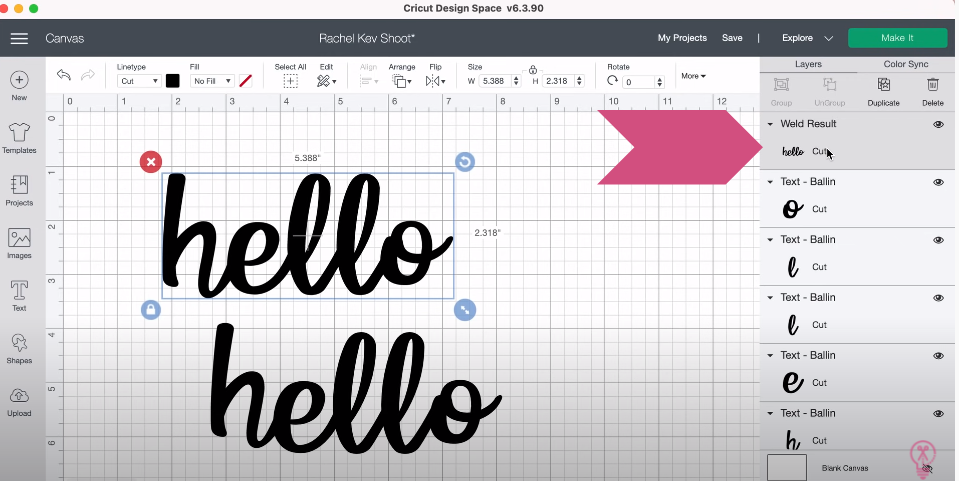This screenshot has width=959, height=481.
Task: Click the New project icon
Action: tap(19, 80)
